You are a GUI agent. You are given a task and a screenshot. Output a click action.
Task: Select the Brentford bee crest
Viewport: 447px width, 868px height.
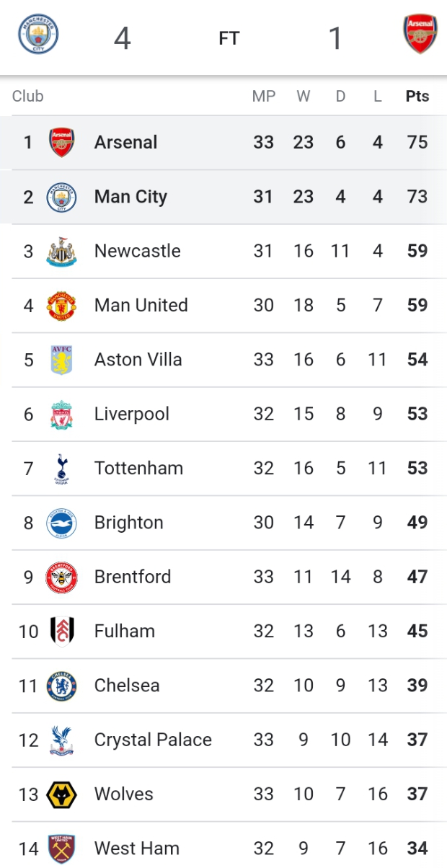61,577
